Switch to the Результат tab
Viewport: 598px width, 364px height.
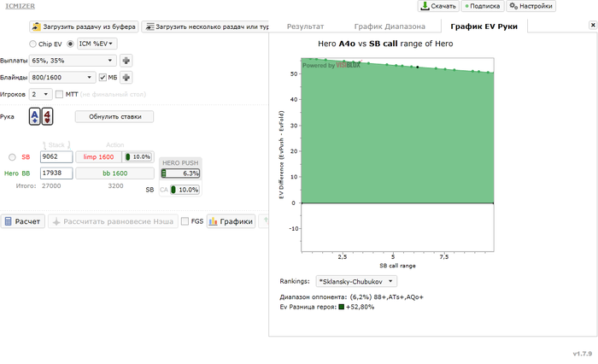306,26
